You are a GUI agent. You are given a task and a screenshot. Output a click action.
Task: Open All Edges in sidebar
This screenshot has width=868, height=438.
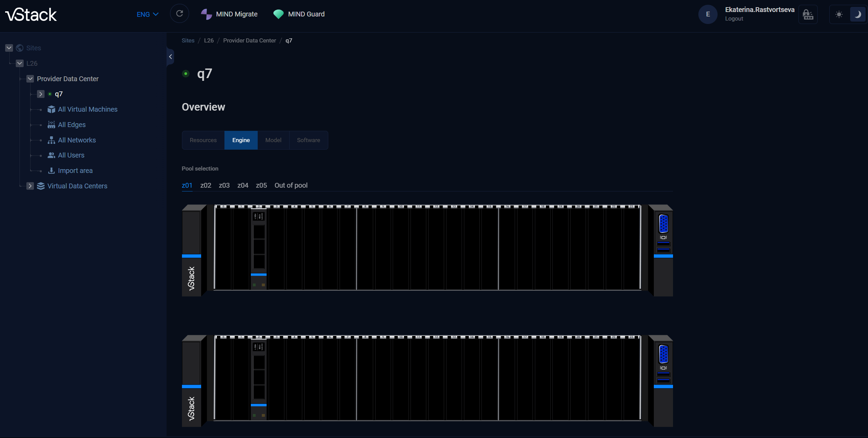tap(72, 125)
